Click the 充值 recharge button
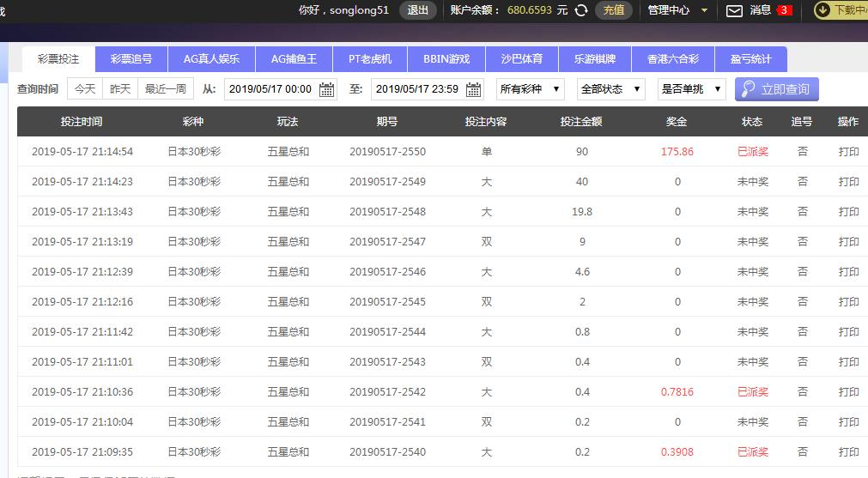 click(614, 10)
